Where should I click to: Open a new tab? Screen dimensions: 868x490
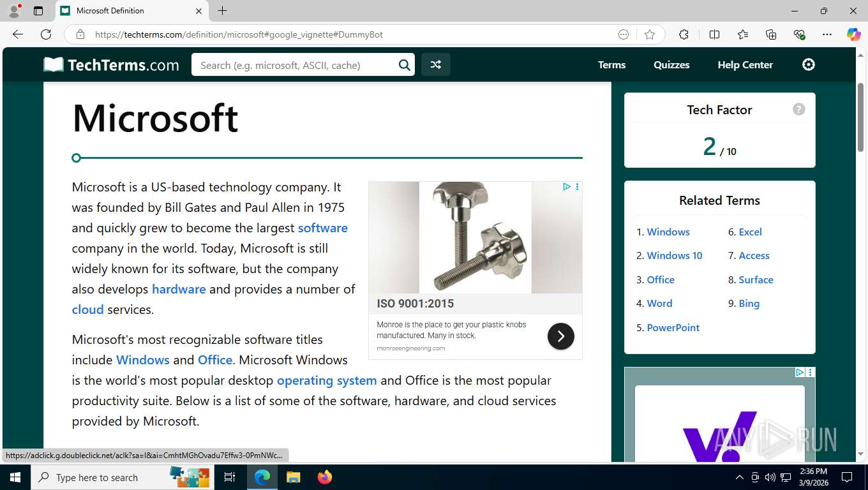222,11
